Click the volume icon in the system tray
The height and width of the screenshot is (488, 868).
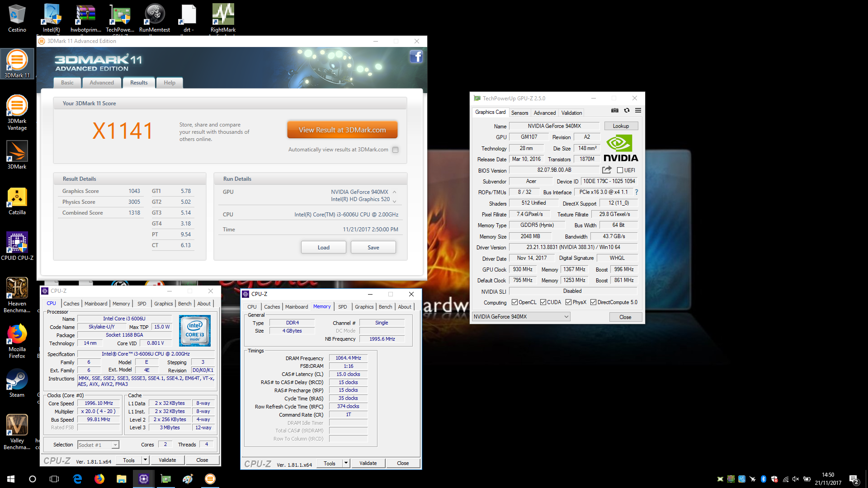tap(796, 479)
